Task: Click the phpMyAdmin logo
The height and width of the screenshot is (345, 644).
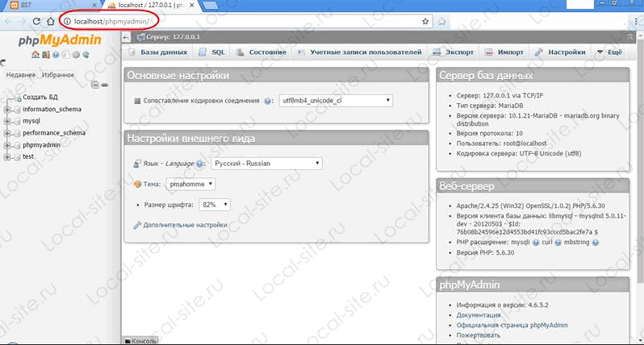Action: click(60, 40)
